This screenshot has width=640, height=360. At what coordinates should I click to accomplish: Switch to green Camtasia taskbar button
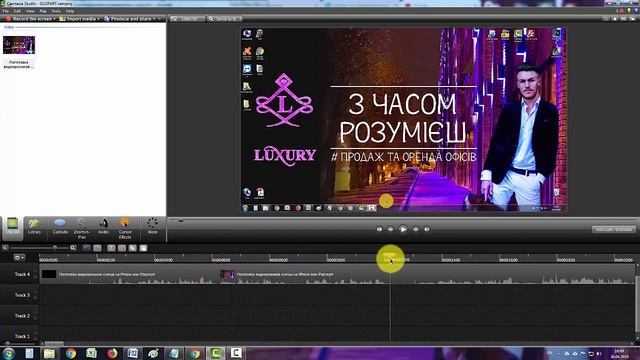pyautogui.click(x=216, y=353)
